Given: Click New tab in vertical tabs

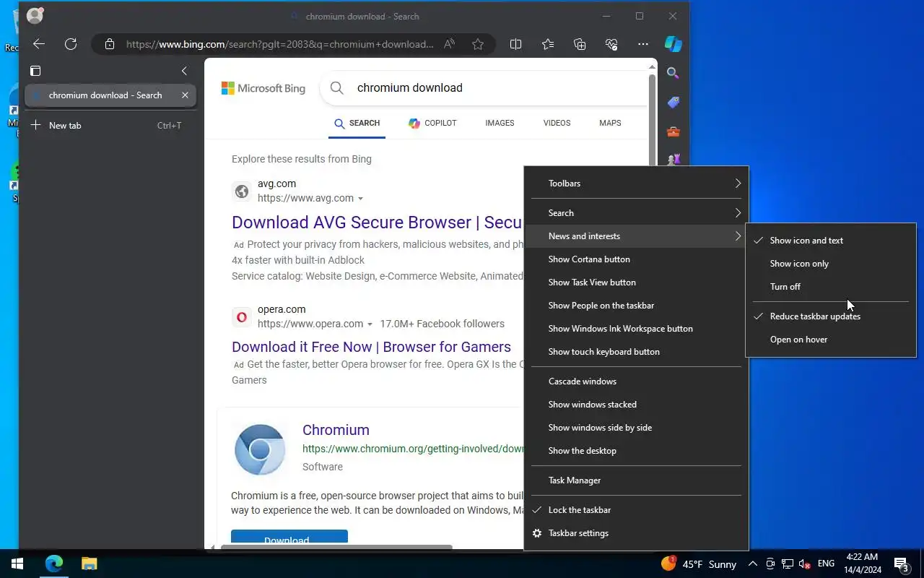Looking at the screenshot, I should pyautogui.click(x=110, y=126).
